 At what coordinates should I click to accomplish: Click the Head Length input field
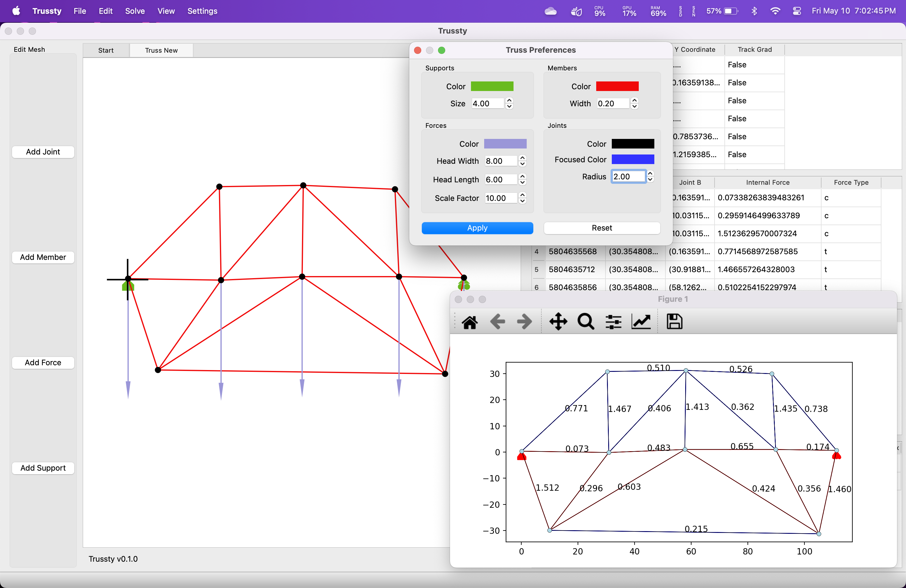coord(501,180)
